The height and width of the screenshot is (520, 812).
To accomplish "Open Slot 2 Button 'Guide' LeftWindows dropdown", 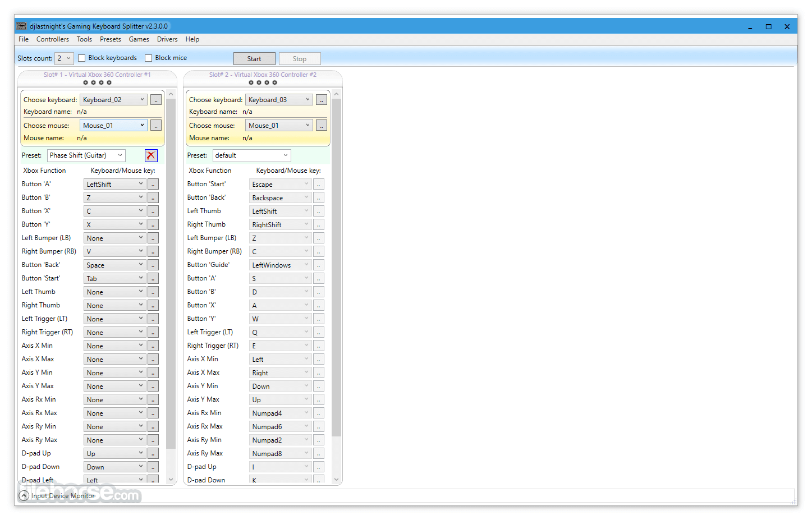I will point(281,265).
